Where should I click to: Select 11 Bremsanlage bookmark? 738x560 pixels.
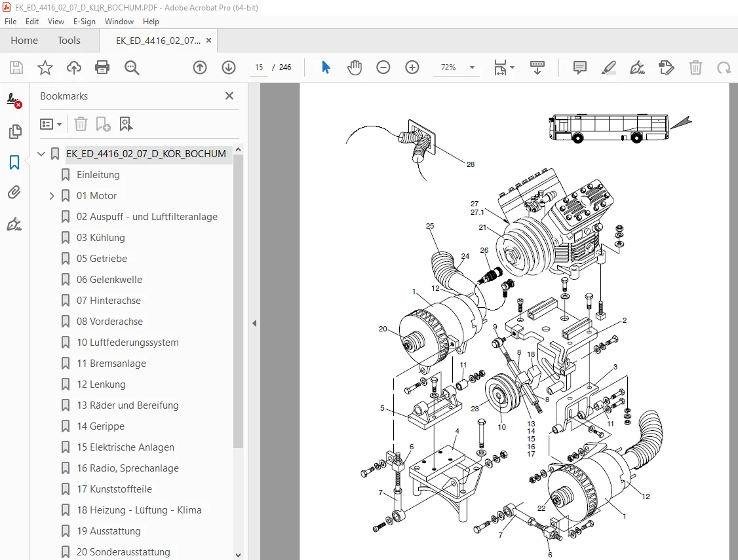[x=111, y=364]
